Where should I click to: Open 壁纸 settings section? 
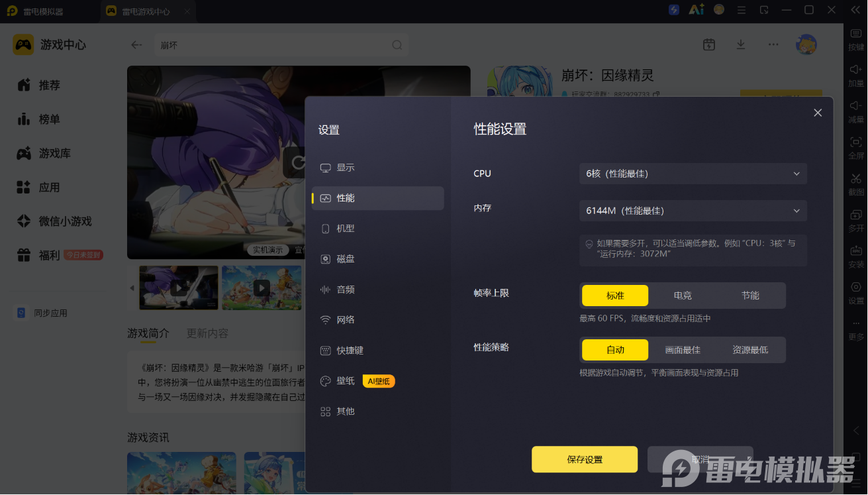pyautogui.click(x=377, y=381)
